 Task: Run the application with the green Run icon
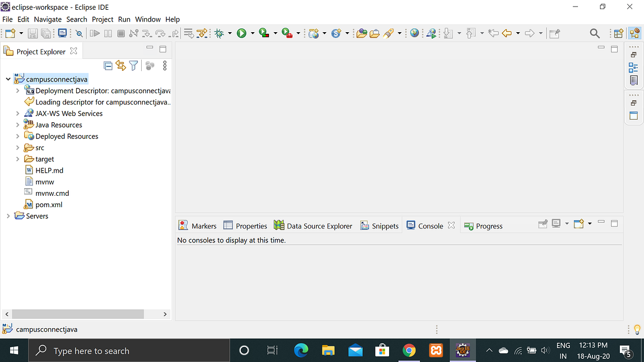tap(242, 33)
